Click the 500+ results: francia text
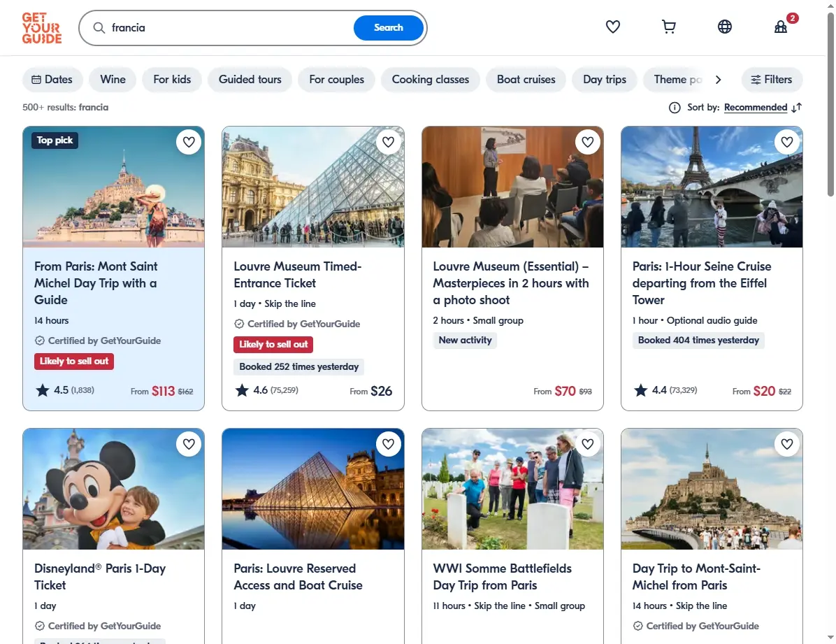 coord(65,107)
